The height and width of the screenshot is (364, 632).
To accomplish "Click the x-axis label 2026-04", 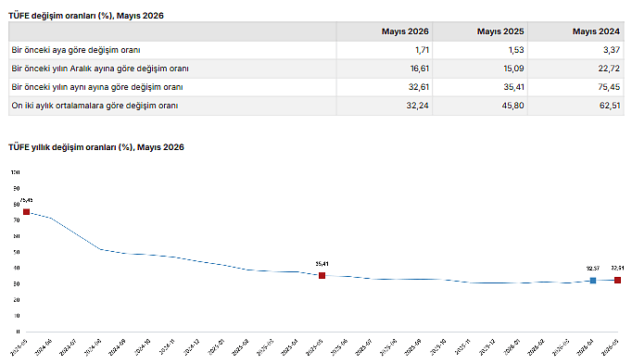I will click(586, 347).
